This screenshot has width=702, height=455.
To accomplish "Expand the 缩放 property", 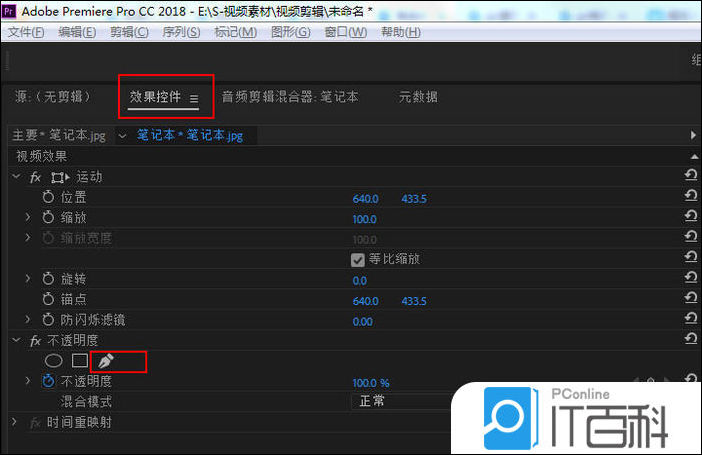I will (28, 217).
